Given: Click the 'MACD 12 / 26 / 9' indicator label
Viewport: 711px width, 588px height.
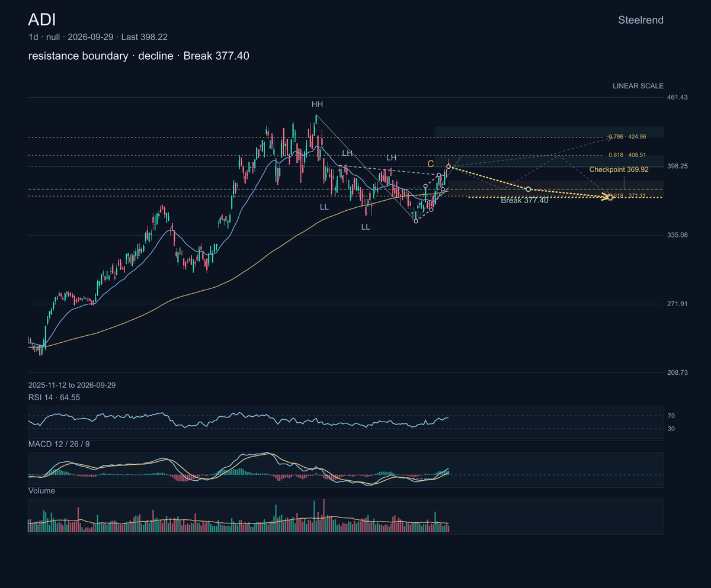Looking at the screenshot, I should pos(59,444).
